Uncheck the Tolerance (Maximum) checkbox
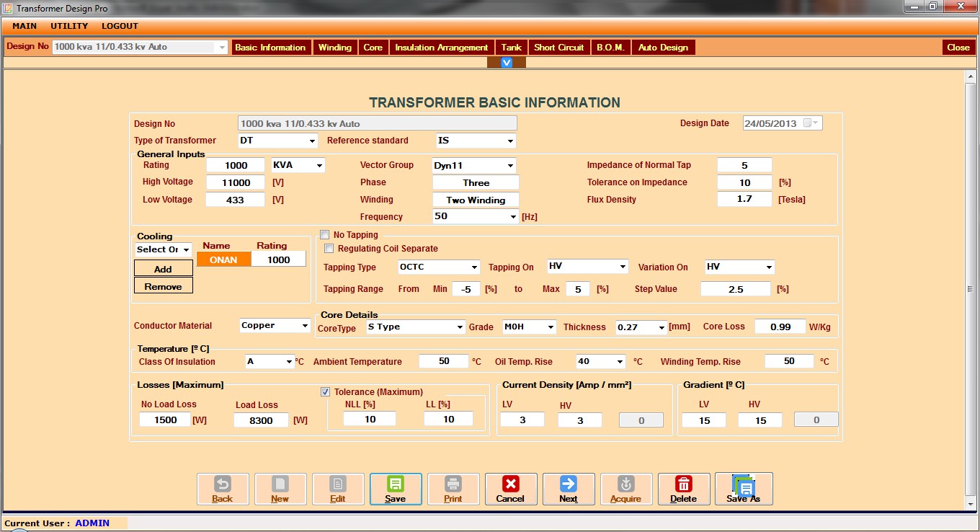 coord(325,392)
